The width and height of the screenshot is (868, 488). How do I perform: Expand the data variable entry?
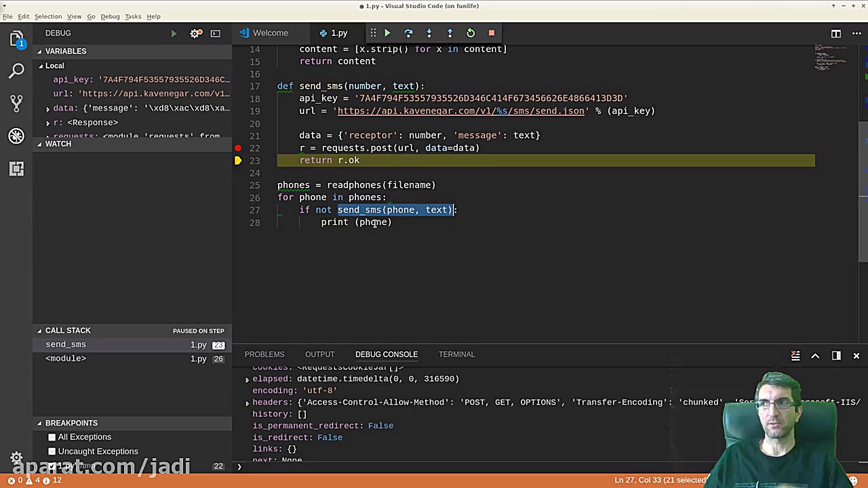(48, 108)
